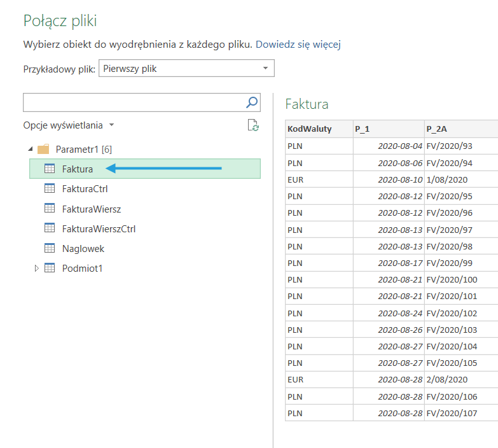Screen dimensions: 498x448
Task: Click the P_1 column header
Action: pos(388,129)
